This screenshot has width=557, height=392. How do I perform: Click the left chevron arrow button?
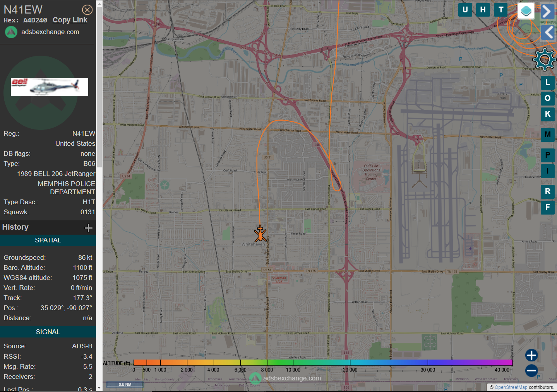click(548, 32)
